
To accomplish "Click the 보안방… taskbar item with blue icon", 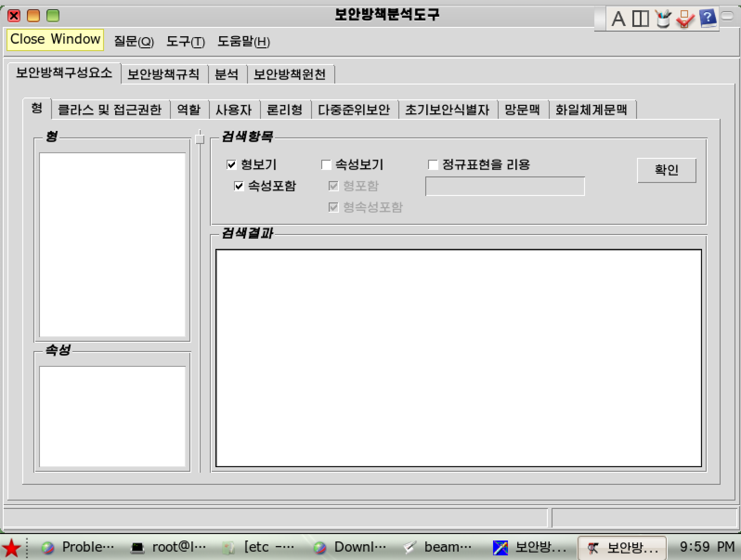I will point(530,547).
